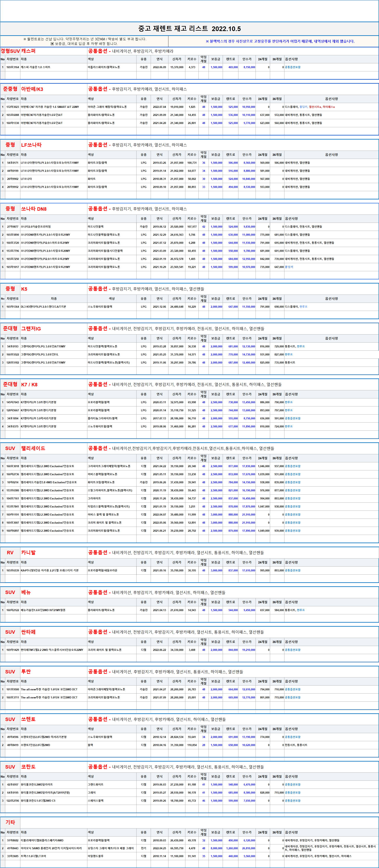Click the 싼타페 section heading
Image resolution: width=379 pixels, height=868 pixels.
point(28,633)
